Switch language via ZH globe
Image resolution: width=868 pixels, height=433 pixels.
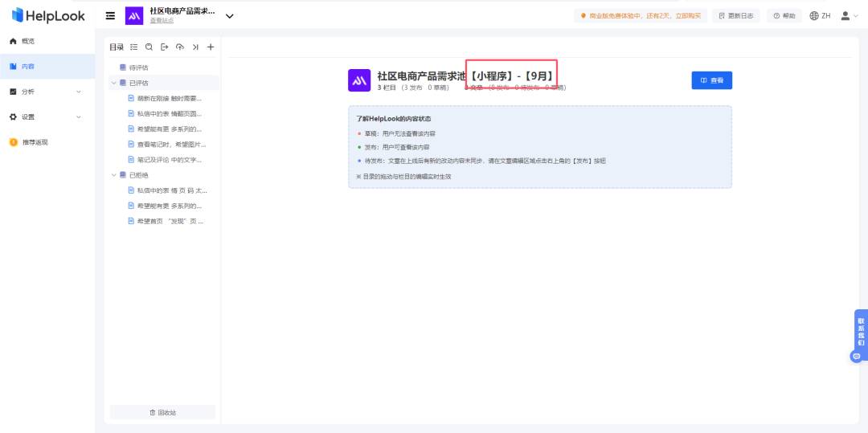coord(820,16)
